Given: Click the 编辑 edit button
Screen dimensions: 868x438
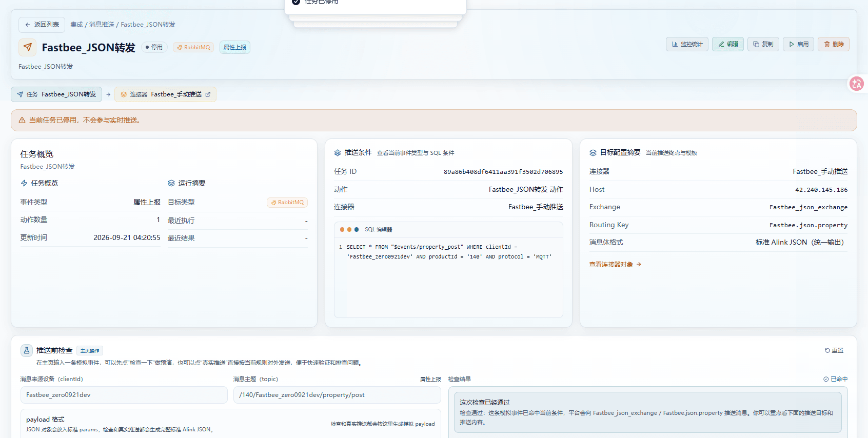Looking at the screenshot, I should pyautogui.click(x=728, y=44).
